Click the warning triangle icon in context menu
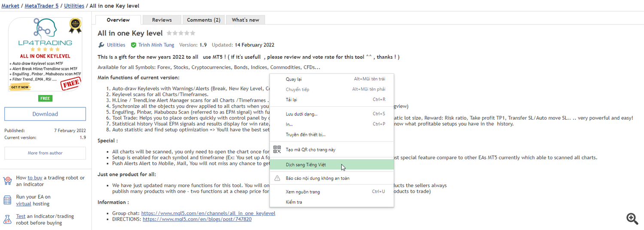 (x=277, y=178)
